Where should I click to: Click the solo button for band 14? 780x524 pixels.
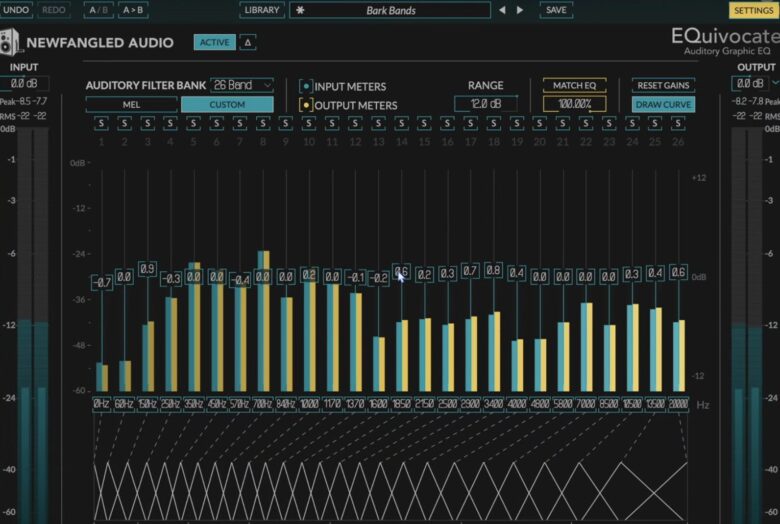(x=401, y=123)
